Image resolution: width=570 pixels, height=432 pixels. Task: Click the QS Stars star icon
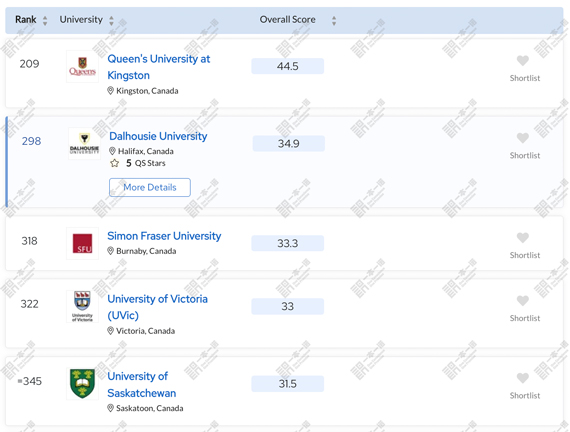(115, 163)
